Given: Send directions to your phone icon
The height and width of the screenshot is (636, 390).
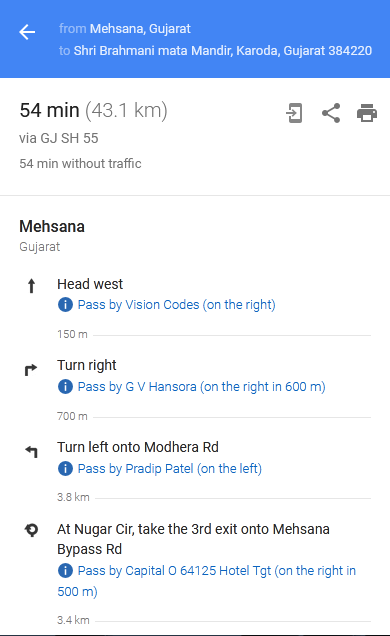Looking at the screenshot, I should (x=294, y=113).
